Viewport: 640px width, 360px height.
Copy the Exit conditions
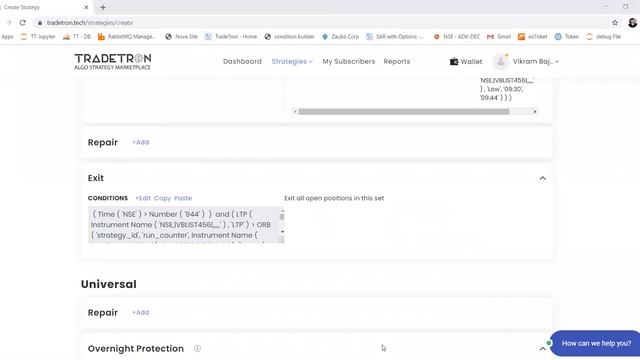coord(162,198)
